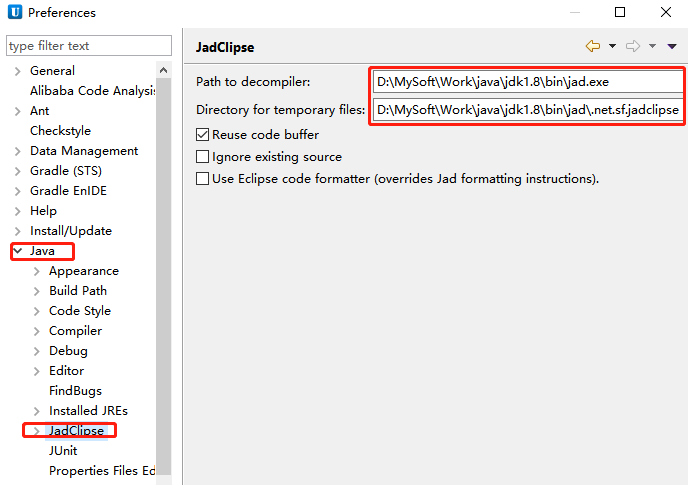Screen dimensions: 688x485
Task: Select Gradle (STS) label
Action: click(66, 171)
